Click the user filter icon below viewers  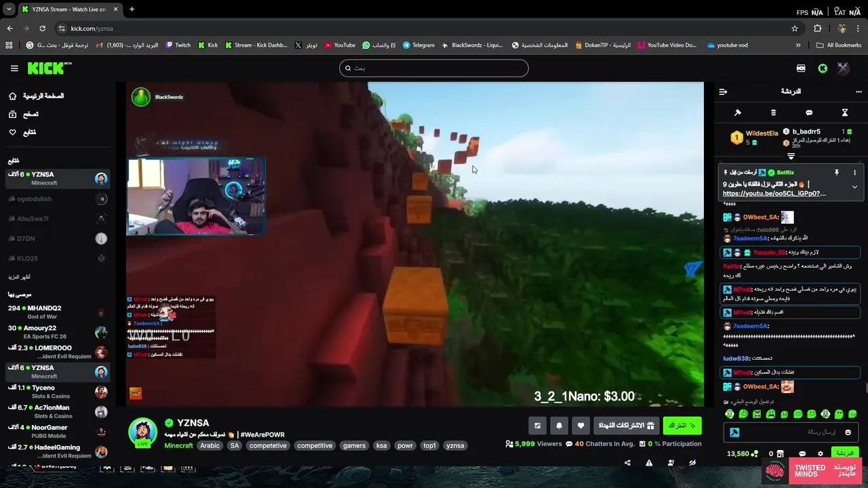coord(671,463)
